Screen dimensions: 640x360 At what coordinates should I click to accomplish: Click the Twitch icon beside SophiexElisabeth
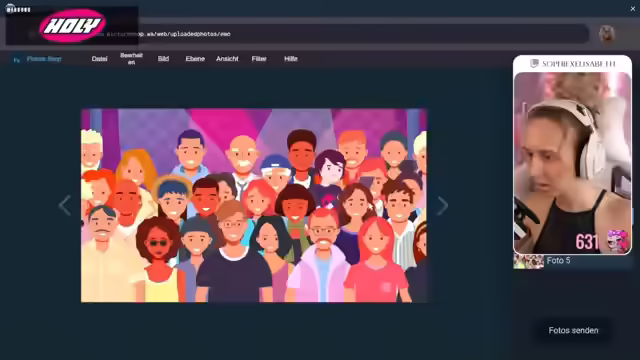click(534, 63)
